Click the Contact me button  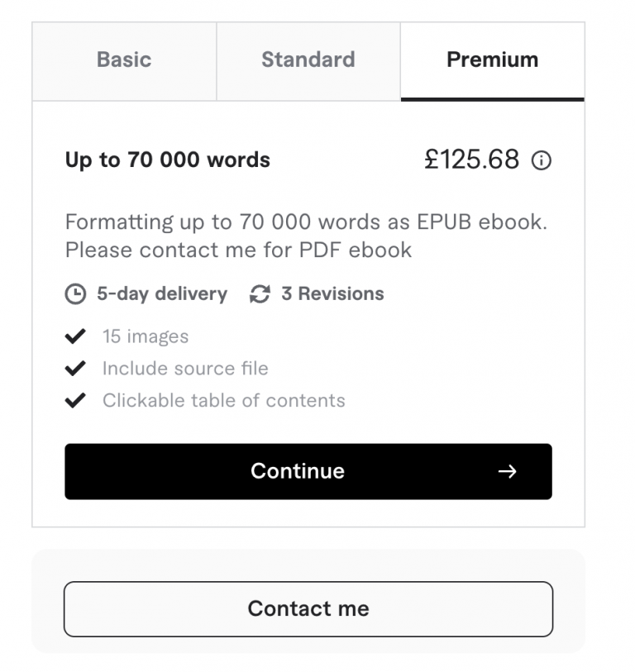click(x=308, y=608)
